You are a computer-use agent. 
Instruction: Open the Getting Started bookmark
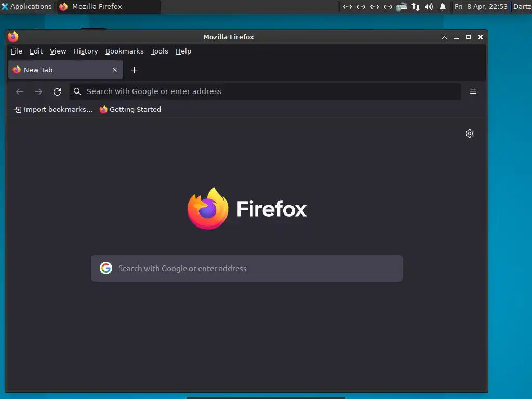[x=130, y=109]
